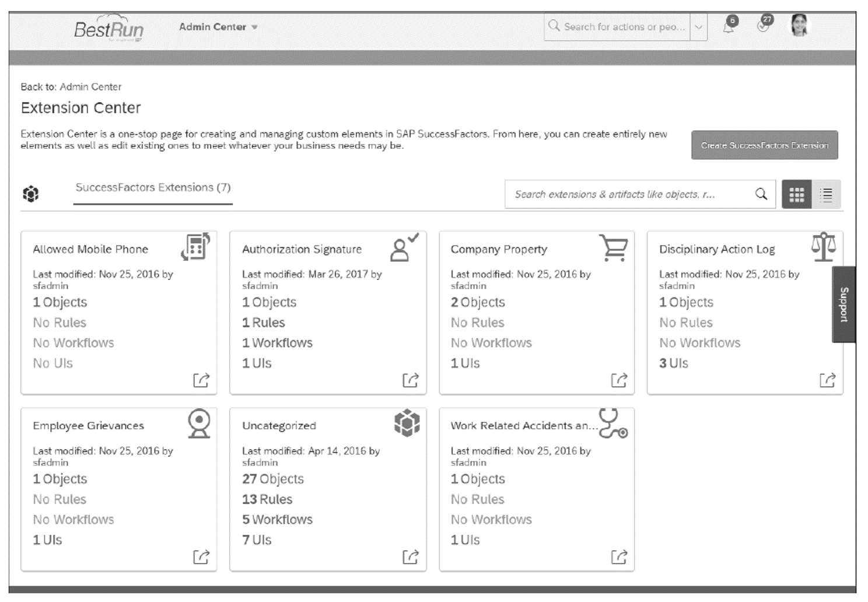Open Uncategorized share/export icon
The height and width of the screenshot is (602, 868).
411,557
